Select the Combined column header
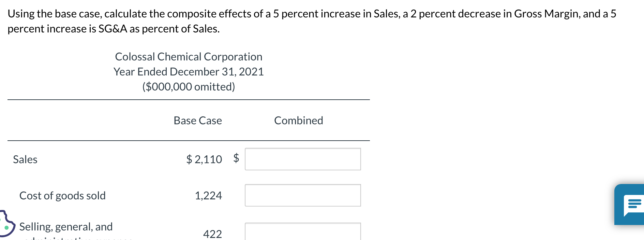This screenshot has height=240, width=644. tap(298, 120)
